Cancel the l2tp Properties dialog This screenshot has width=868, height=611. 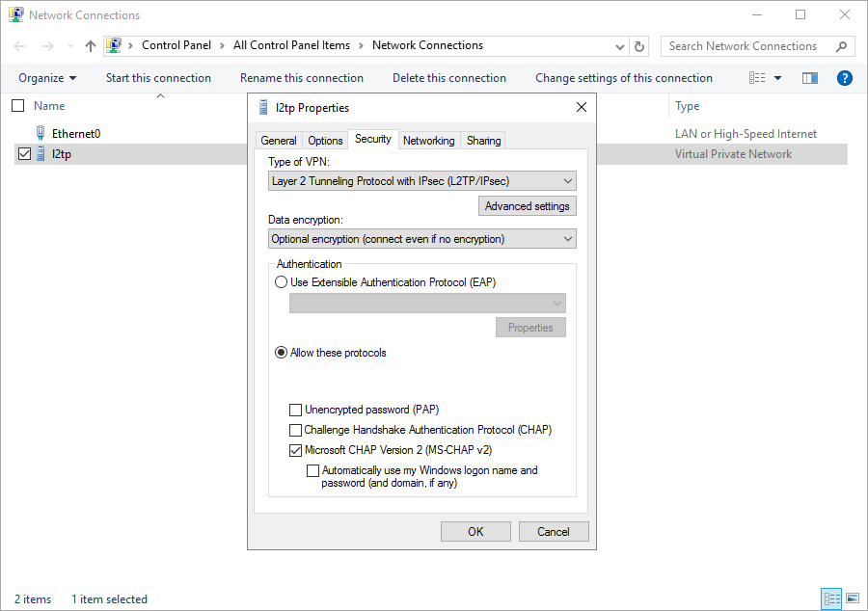pos(553,531)
